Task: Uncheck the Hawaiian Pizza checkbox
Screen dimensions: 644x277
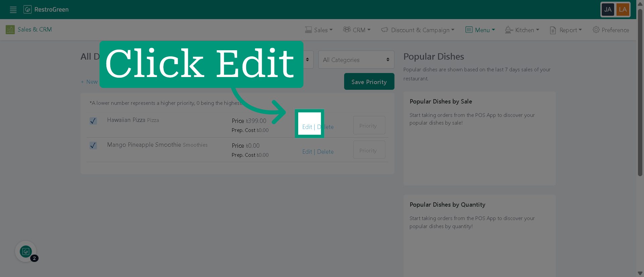Action: click(93, 121)
